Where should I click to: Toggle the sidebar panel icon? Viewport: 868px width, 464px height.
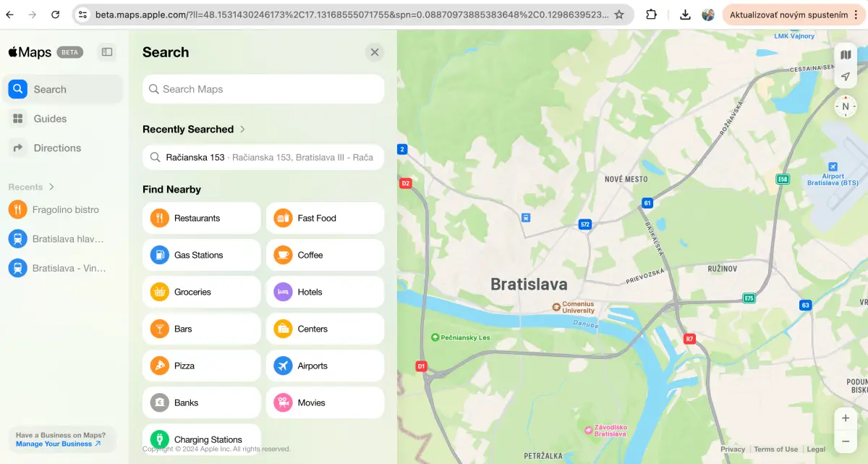[107, 52]
